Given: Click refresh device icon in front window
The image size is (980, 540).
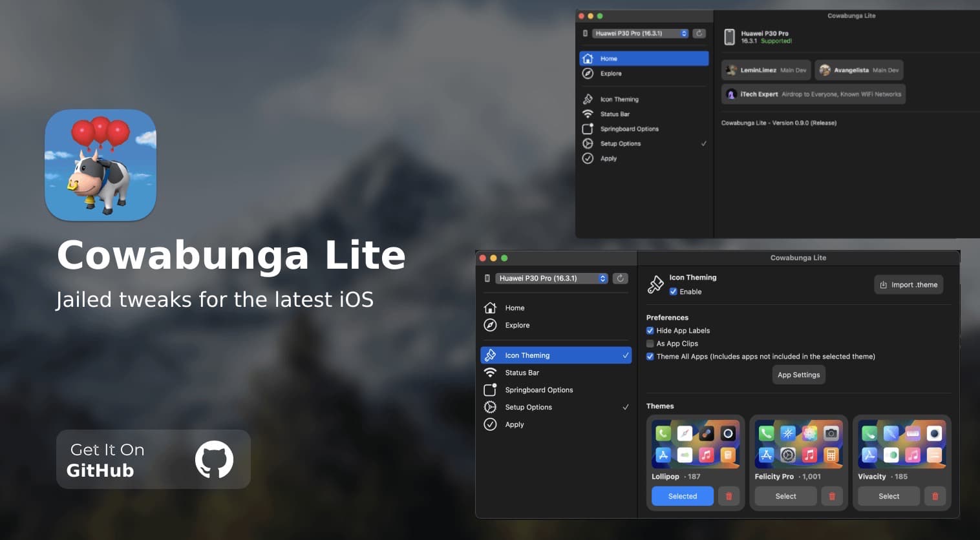Looking at the screenshot, I should click(x=620, y=278).
